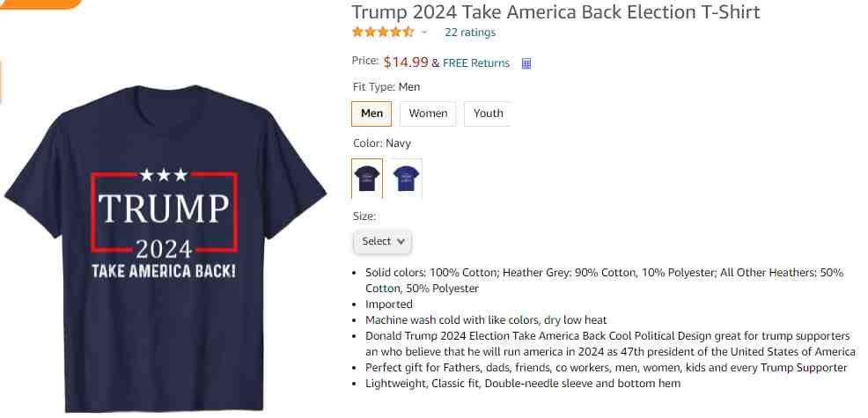Click the Color: Navy label
Viewport: 868px width, 418px height.
(x=382, y=143)
